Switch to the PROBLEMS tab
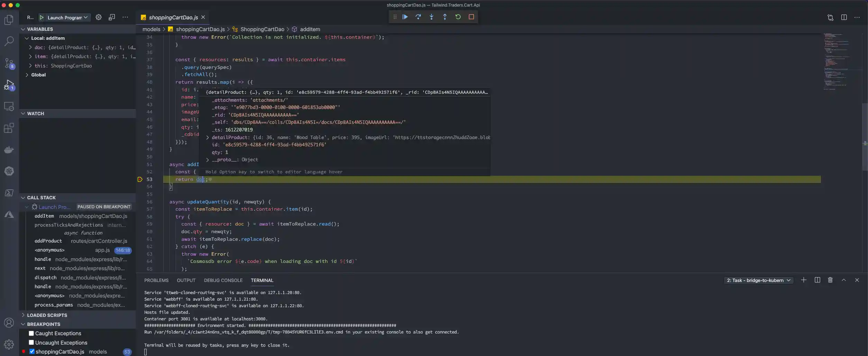 click(x=156, y=281)
